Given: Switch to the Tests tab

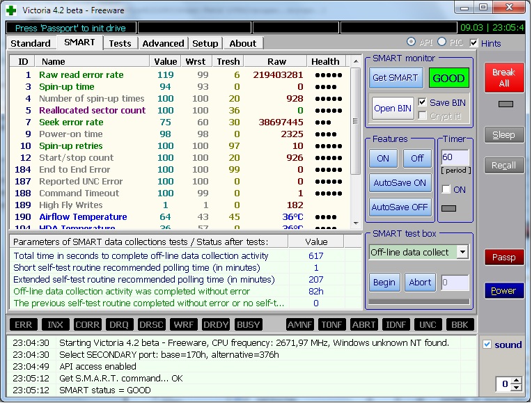Looking at the screenshot, I should point(120,43).
